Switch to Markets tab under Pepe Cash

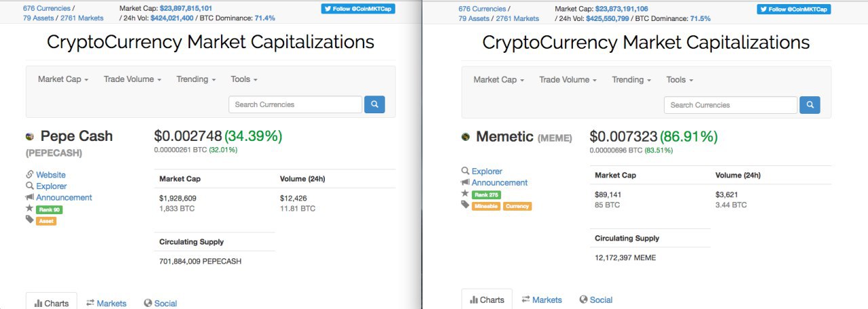coord(106,303)
